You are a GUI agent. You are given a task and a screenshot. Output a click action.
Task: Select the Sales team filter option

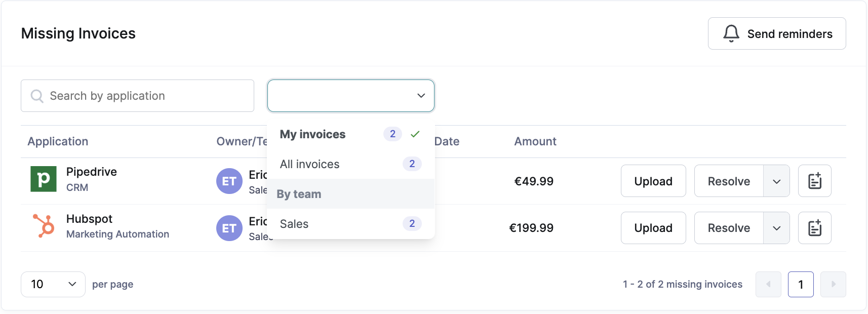click(x=294, y=224)
